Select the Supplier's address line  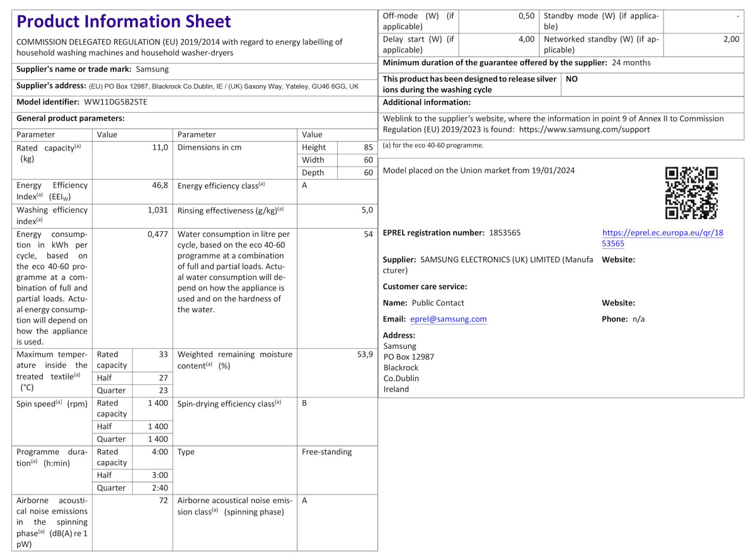tap(188, 86)
